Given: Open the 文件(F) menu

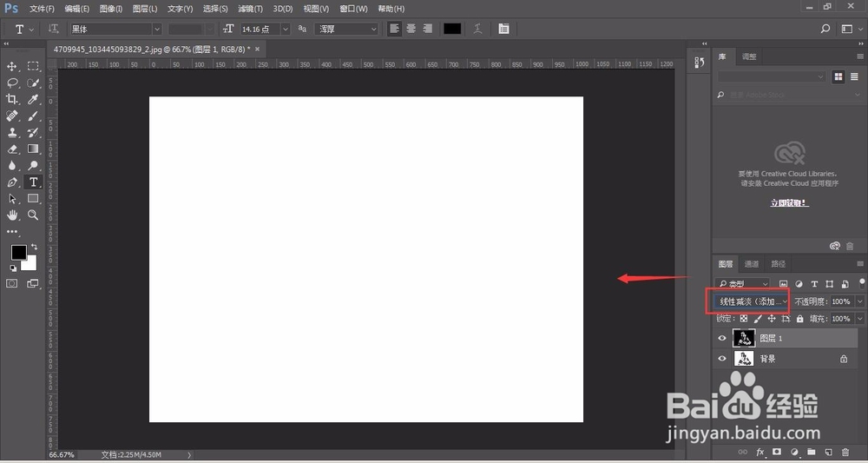Looking at the screenshot, I should 42,9.
